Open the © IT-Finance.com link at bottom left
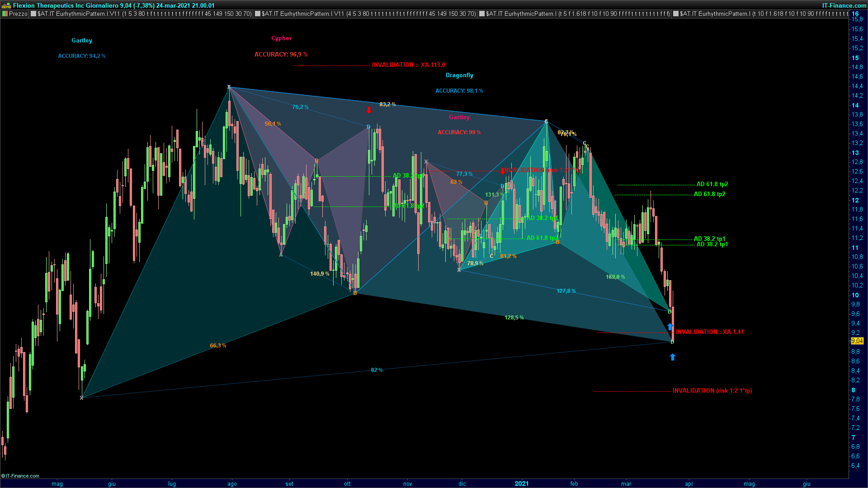 click(20, 476)
